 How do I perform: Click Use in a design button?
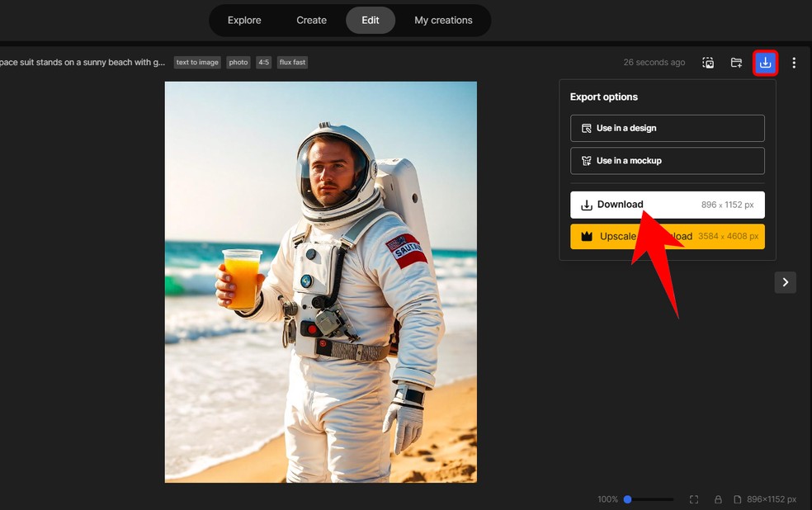pyautogui.click(x=667, y=129)
